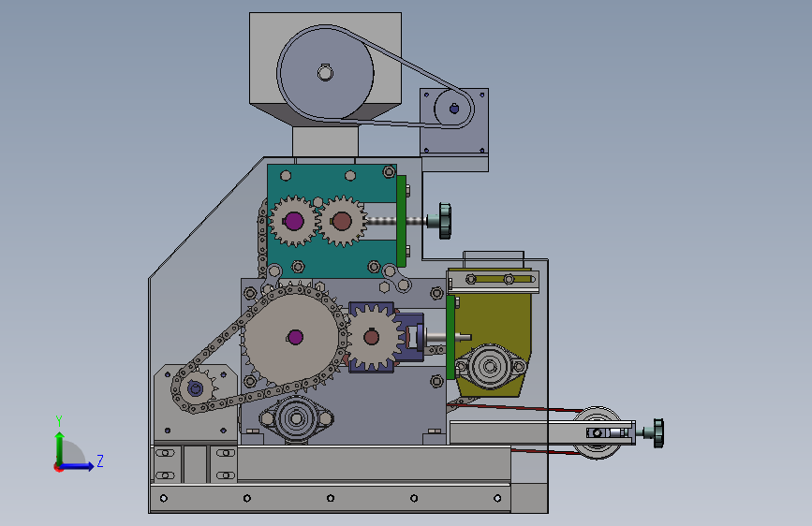Select the vertical green bracket beside the teal plate

pos(402,222)
